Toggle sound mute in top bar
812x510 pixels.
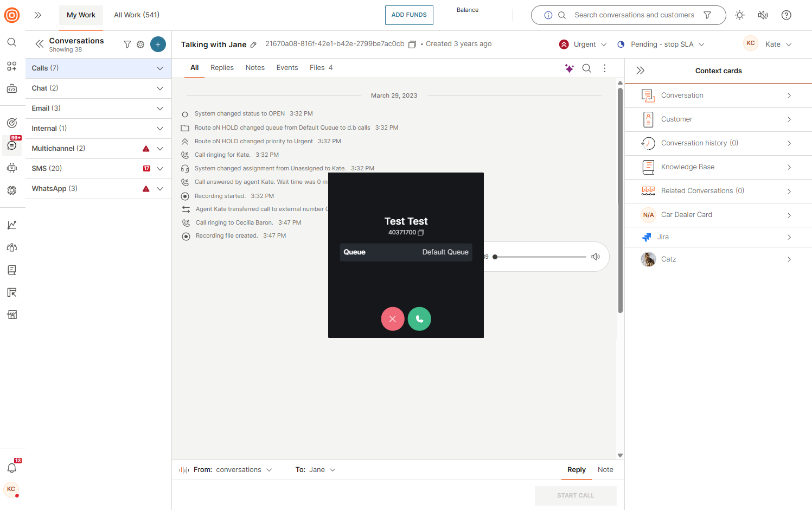point(763,15)
